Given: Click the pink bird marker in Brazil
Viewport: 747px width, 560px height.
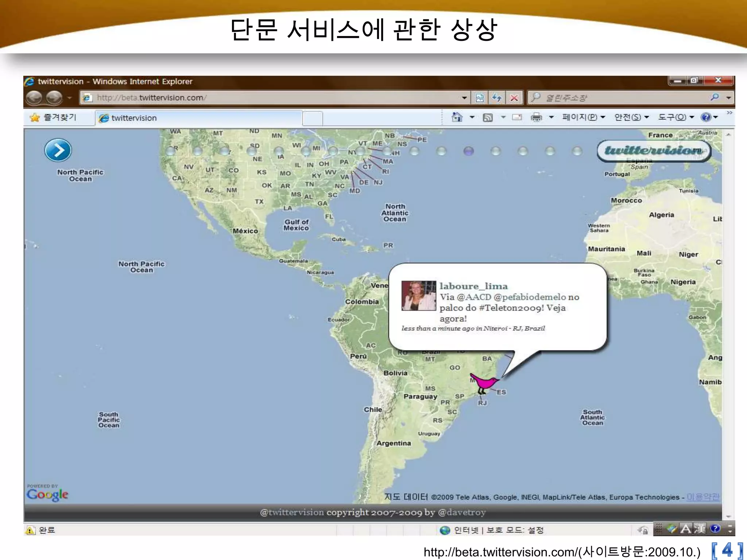Looking at the screenshot, I should (x=484, y=383).
